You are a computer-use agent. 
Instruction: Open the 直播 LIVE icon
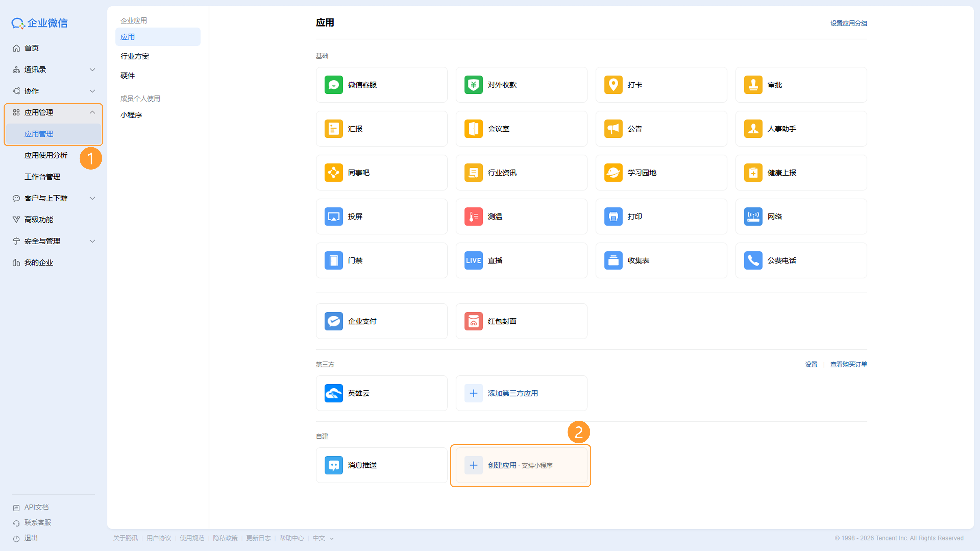(x=473, y=260)
